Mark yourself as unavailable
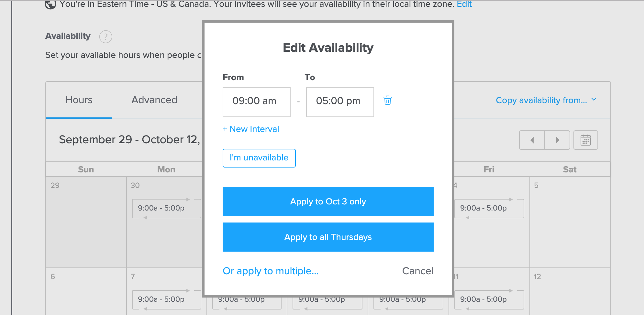 259,158
